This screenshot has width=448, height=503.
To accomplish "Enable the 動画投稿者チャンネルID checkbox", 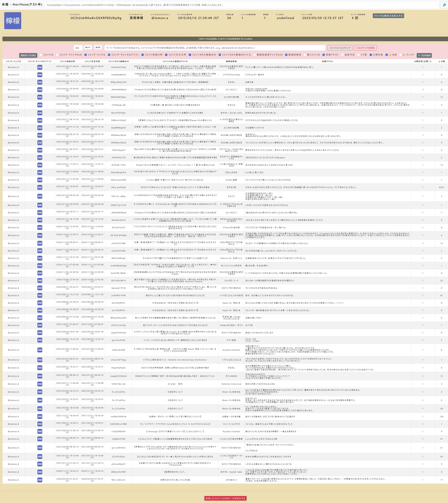I will [255, 55].
